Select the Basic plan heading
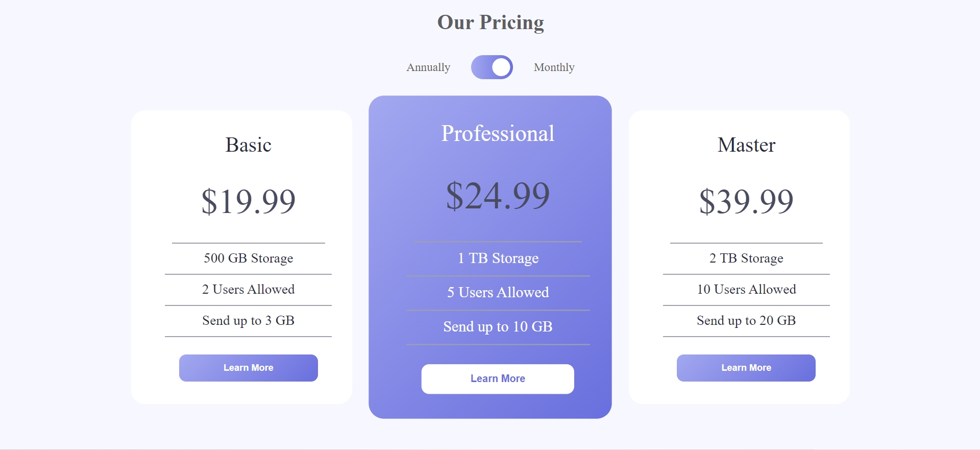This screenshot has height=450, width=980. [249, 145]
